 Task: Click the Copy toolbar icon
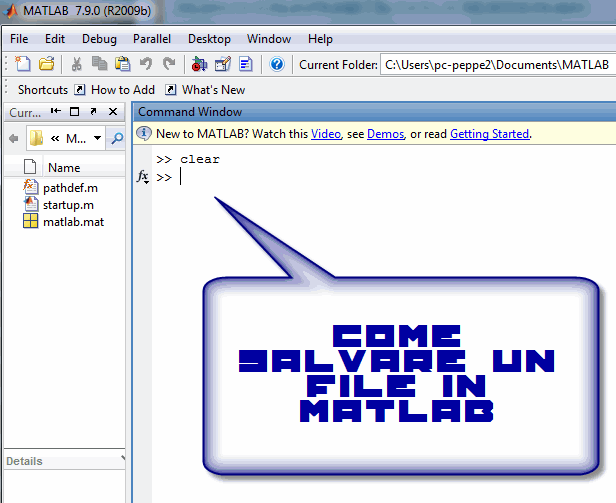click(x=99, y=64)
